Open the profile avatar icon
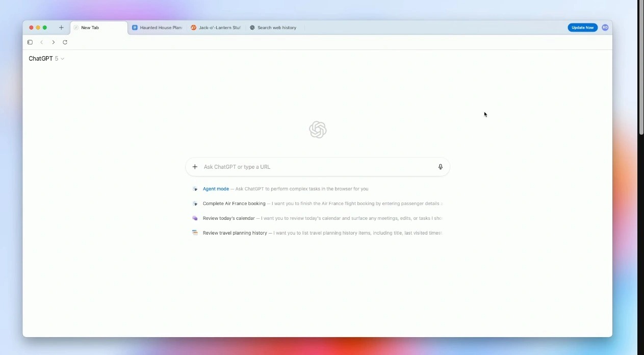 pyautogui.click(x=605, y=28)
